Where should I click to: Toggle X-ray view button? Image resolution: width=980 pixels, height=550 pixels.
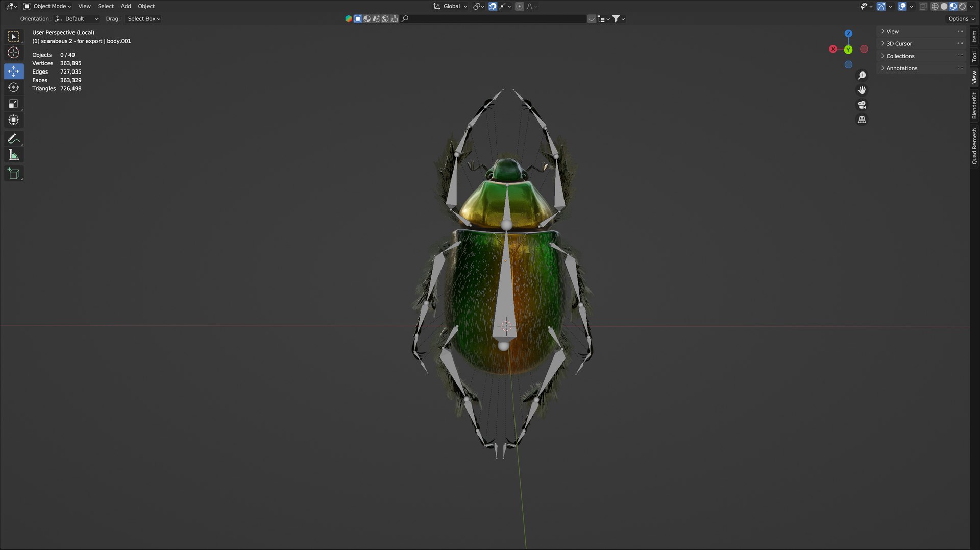(x=923, y=6)
